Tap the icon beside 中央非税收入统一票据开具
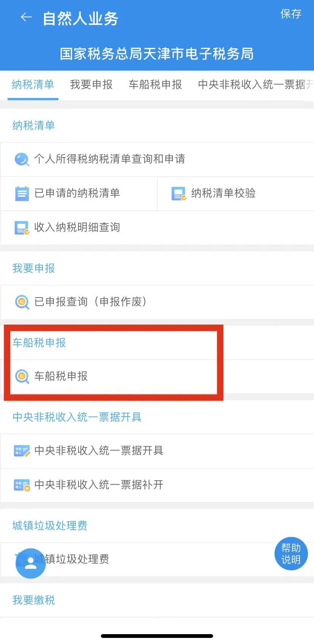This screenshot has width=314, height=644. (22, 451)
